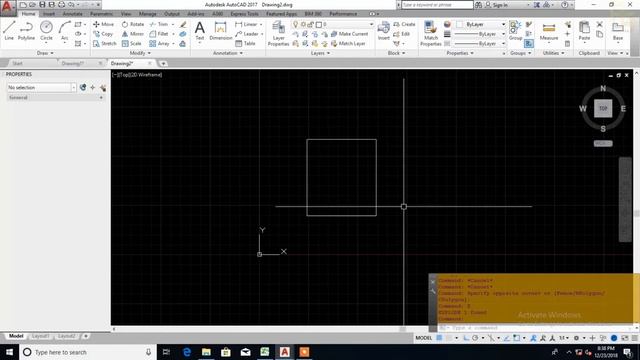
Task: Click the Measure tool
Action: pos(549,32)
